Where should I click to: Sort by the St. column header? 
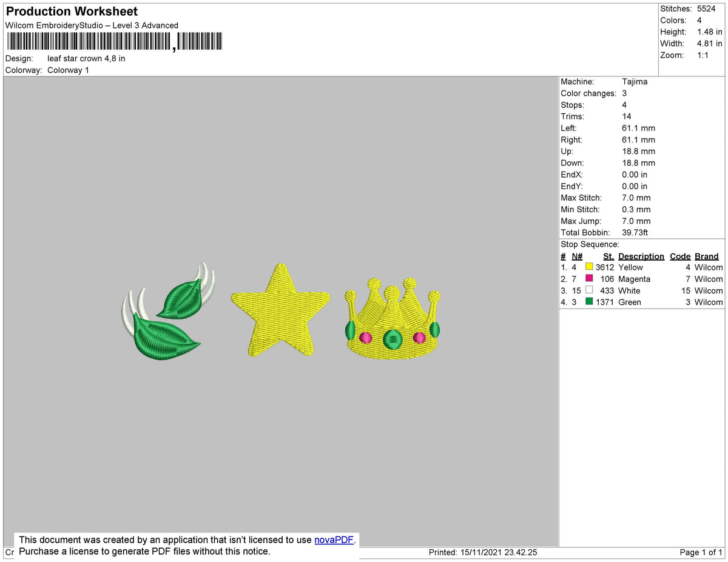(x=608, y=256)
